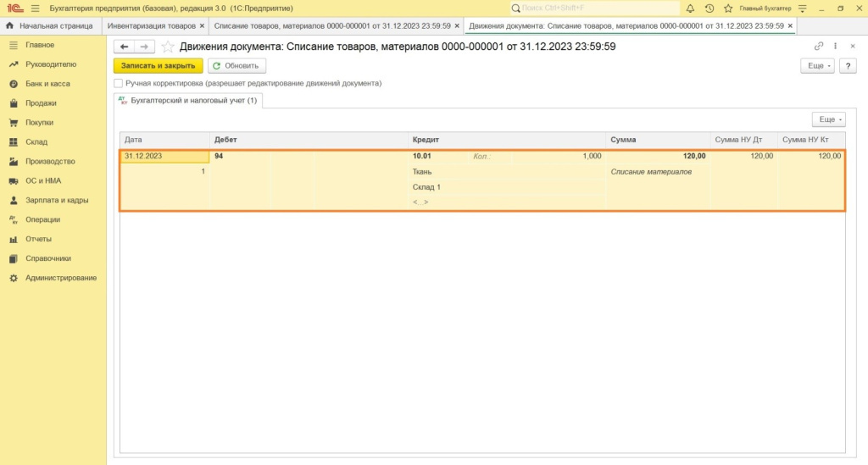Go forward with the right arrow
Viewport: 868px width, 465px height.
144,47
